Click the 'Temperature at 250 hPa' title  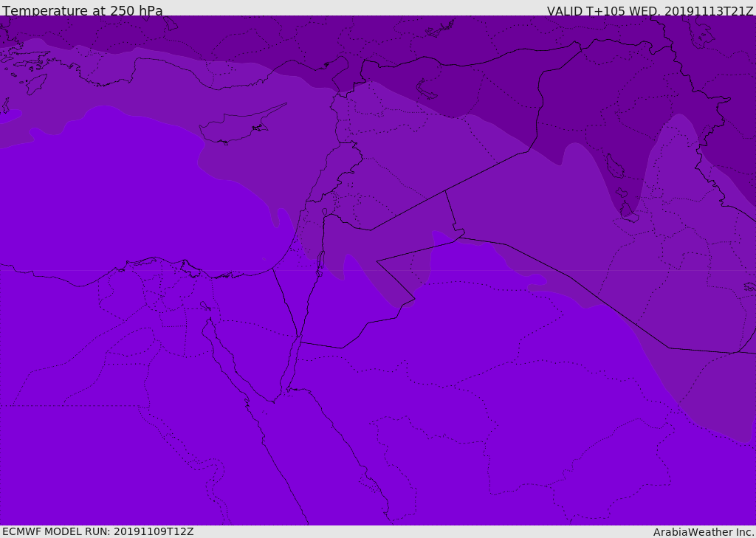pos(83,10)
